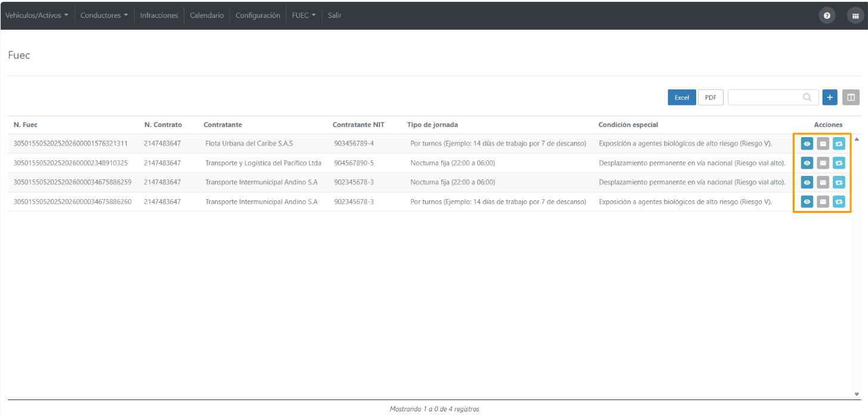868x415 pixels.
Task: View the FUEC ending in 1576321311
Action: click(x=807, y=144)
